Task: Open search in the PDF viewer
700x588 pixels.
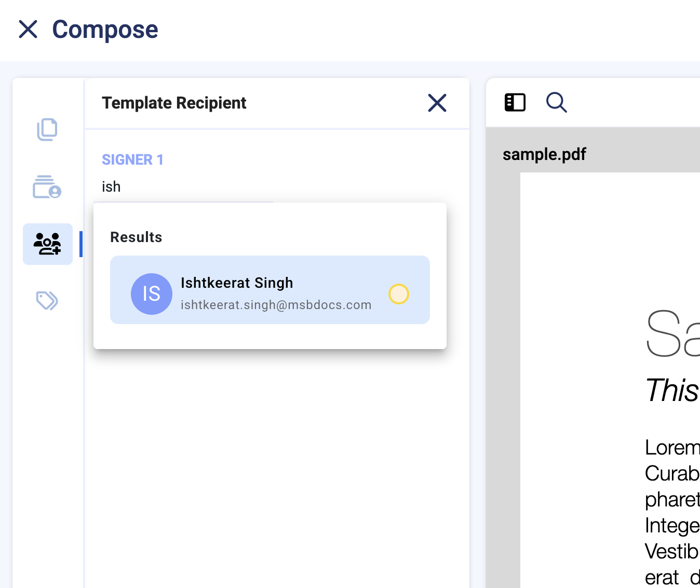Action: [556, 102]
